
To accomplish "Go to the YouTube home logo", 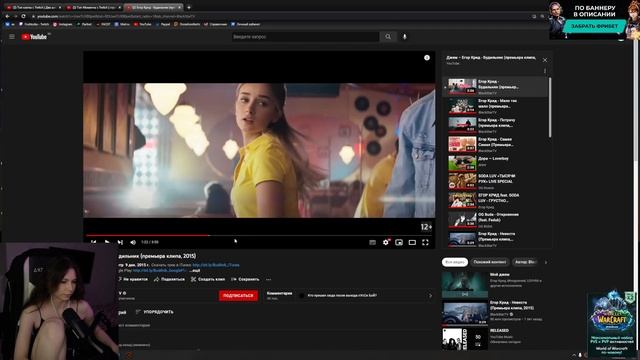I will point(34,37).
